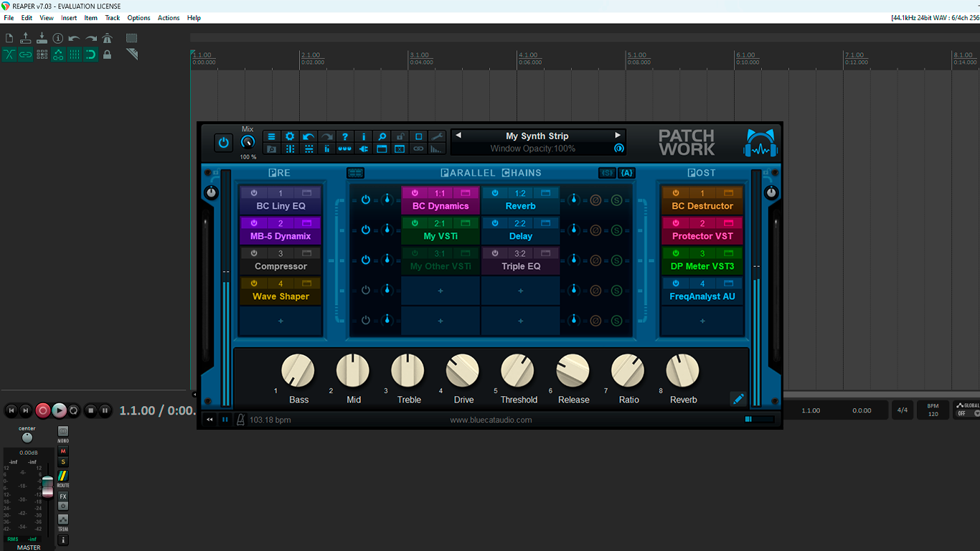Toggle grid lines icon in REAPER toolbar
The height and width of the screenshot is (551, 980).
(x=75, y=55)
